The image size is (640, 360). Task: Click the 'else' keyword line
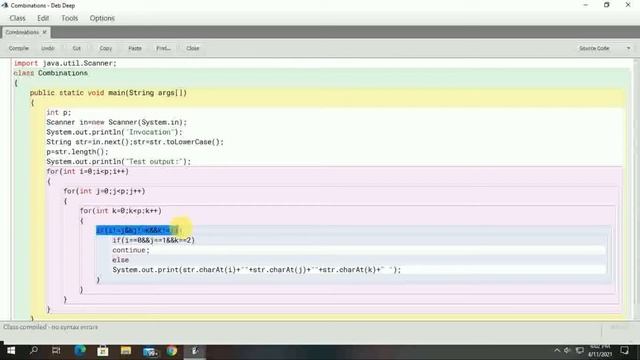121,260
